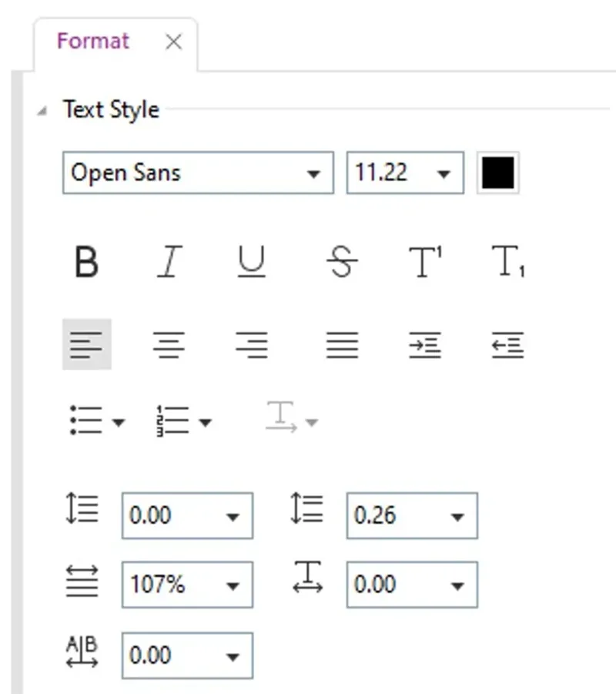The width and height of the screenshot is (616, 694).
Task: Justify the paragraph text
Action: click(x=341, y=344)
